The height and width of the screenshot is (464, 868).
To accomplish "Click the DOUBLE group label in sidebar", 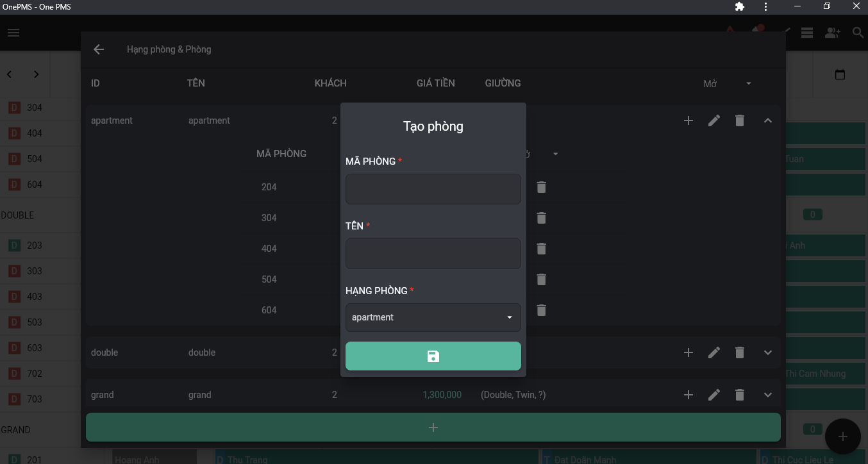I will tap(17, 215).
